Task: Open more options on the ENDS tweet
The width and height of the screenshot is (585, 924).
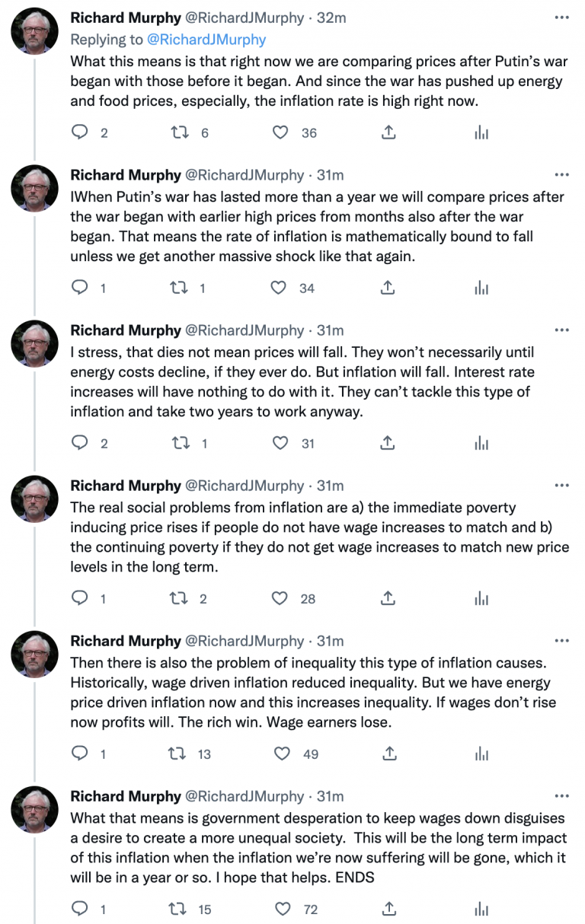Action: [x=562, y=796]
